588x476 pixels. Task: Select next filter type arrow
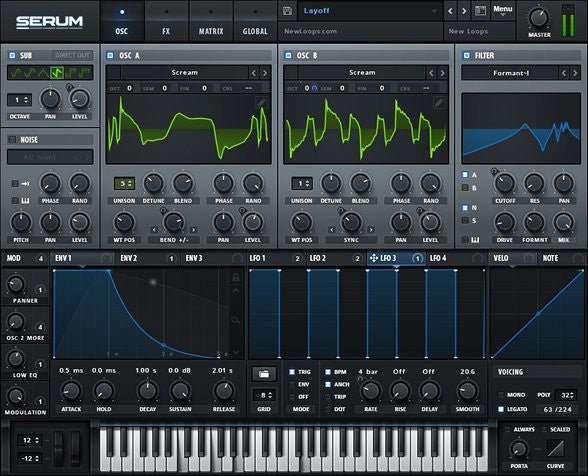pyautogui.click(x=575, y=73)
